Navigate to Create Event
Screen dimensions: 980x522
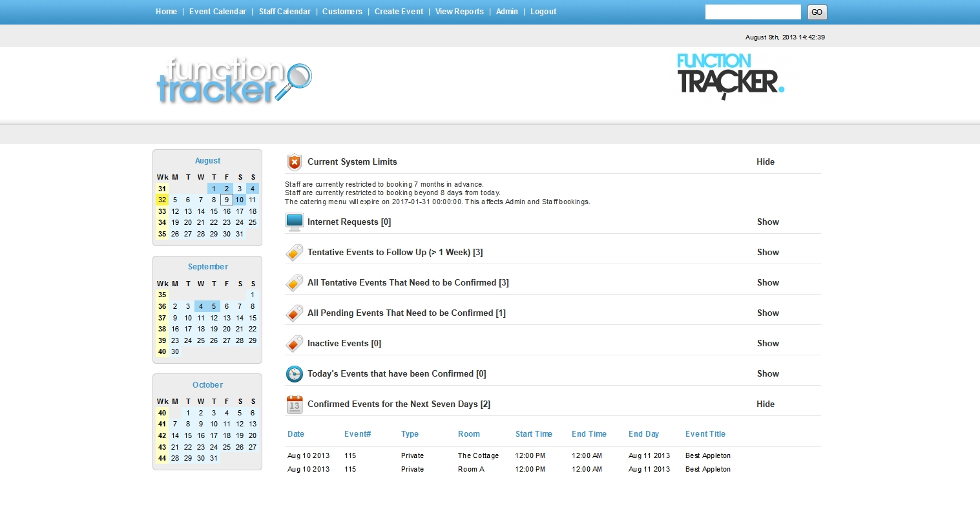399,12
